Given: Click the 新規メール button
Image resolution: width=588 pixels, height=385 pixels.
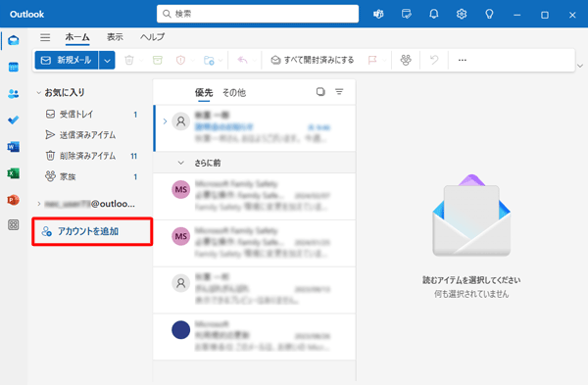Looking at the screenshot, I should (67, 61).
